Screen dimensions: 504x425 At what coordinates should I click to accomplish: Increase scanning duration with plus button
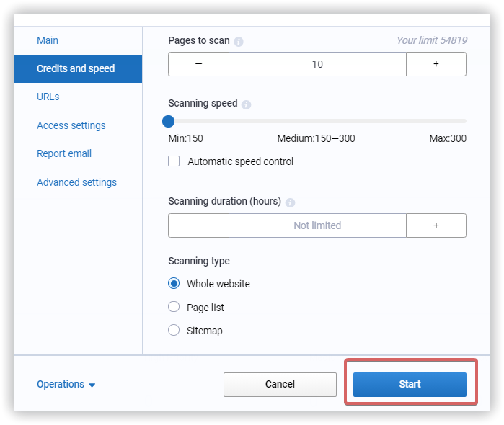coord(436,225)
